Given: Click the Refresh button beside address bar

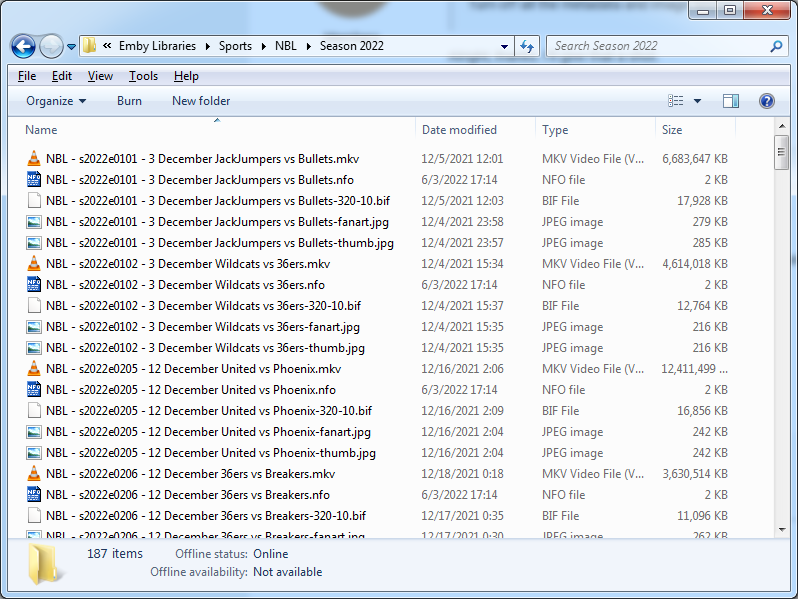Looking at the screenshot, I should pyautogui.click(x=527, y=46).
